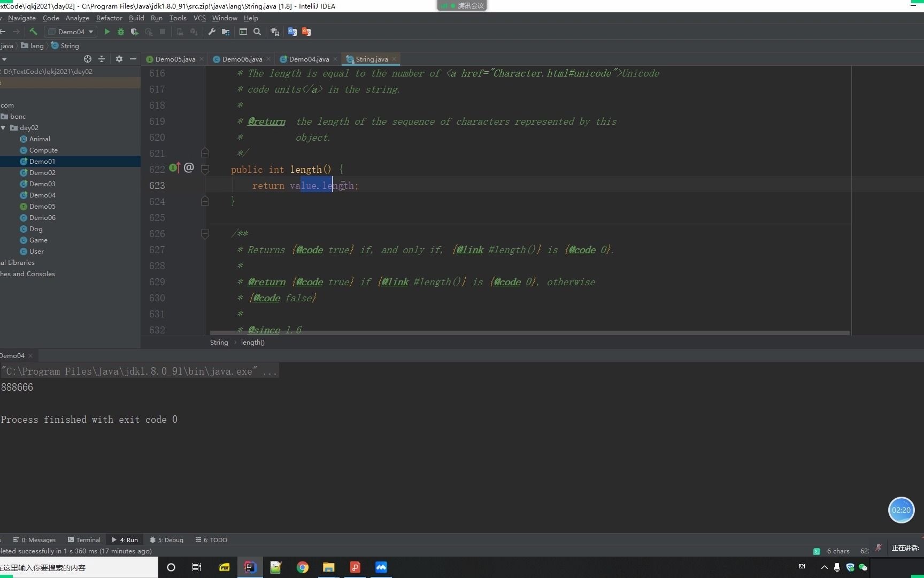The image size is (924, 578).
Task: Hide the Project panel with minus icon
Action: point(133,59)
